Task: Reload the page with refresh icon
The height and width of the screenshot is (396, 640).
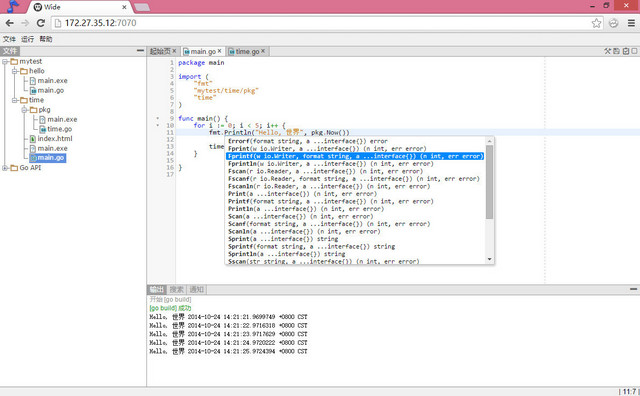Action: click(40, 23)
